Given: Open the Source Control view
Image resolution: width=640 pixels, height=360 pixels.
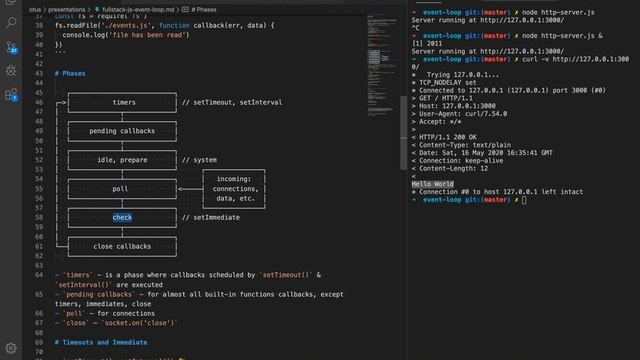Looking at the screenshot, I should 11,47.
